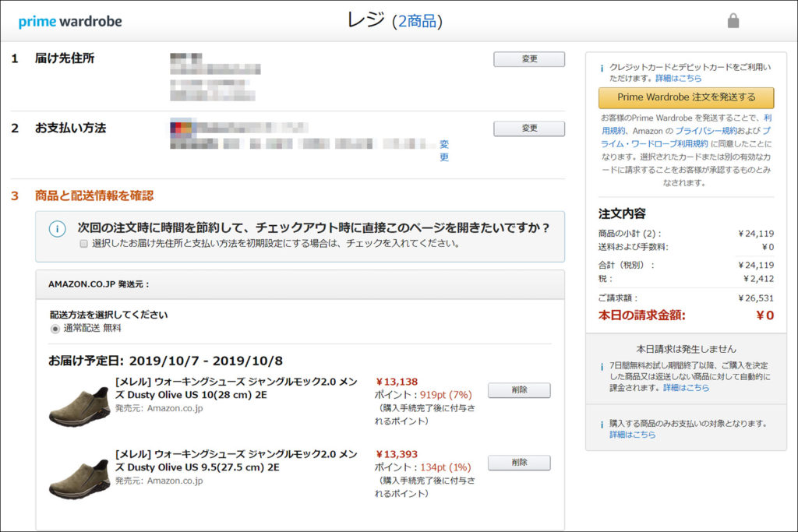Delete the US 9.5 (27.5 cm) shoe item
This screenshot has width=798, height=532.
(x=519, y=463)
